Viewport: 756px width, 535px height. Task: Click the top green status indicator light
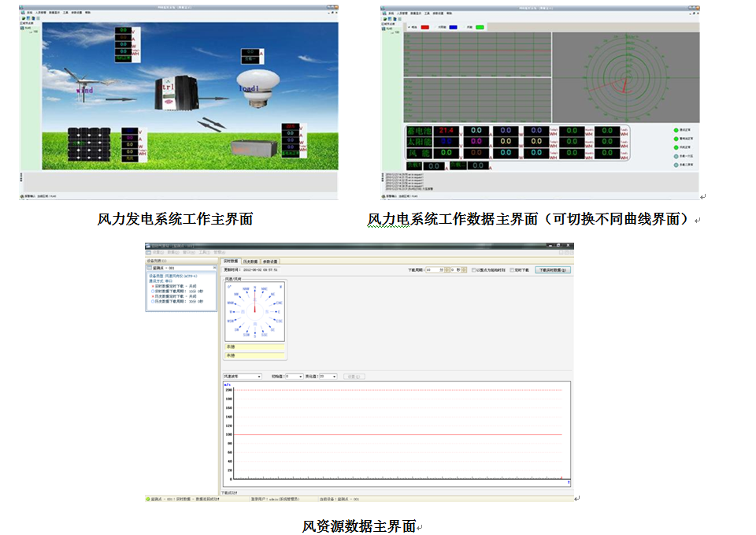point(676,130)
